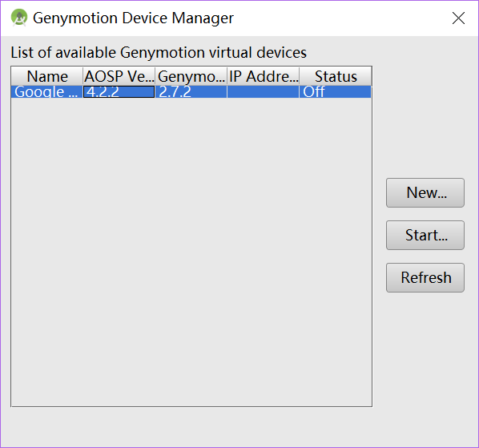The width and height of the screenshot is (479, 448).
Task: Click divider between Genymotion and IP Address columns
Action: pyautogui.click(x=227, y=76)
